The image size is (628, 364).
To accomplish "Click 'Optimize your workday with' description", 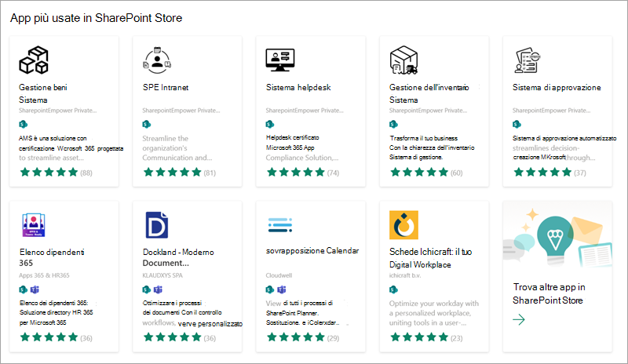I will tap(434, 304).
